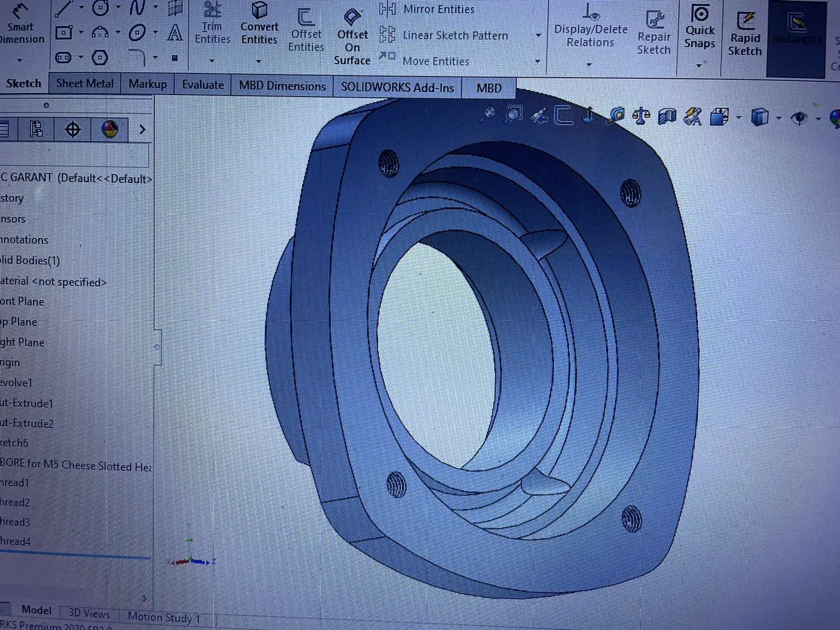Toggle the Rapid Sketch mode
The width and height of the screenshot is (840, 630).
(x=744, y=34)
